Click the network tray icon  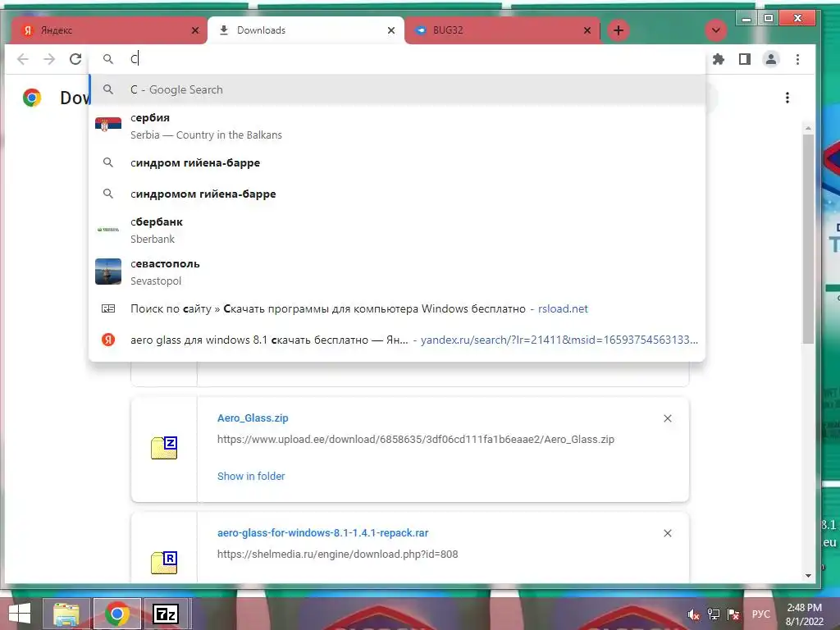tap(714, 614)
